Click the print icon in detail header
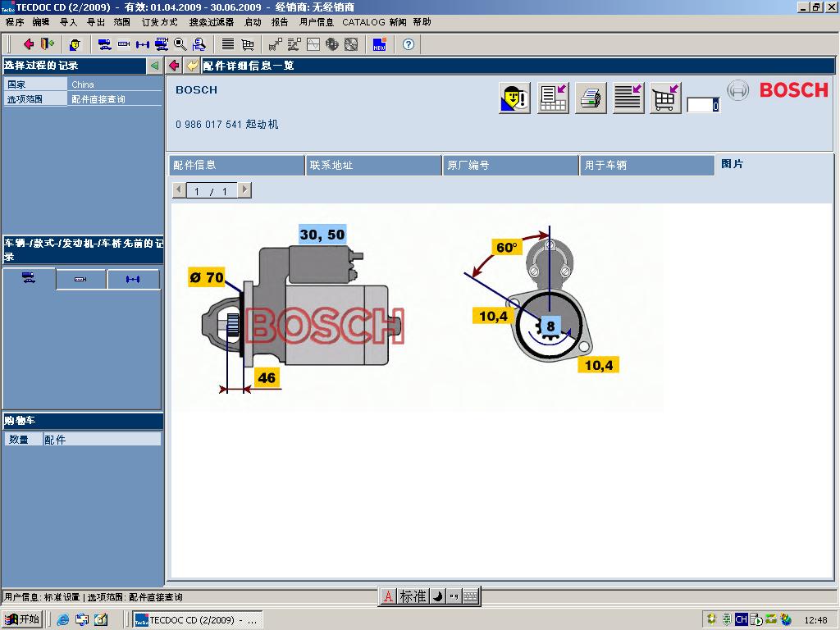This screenshot has height=630, width=840. [x=591, y=98]
